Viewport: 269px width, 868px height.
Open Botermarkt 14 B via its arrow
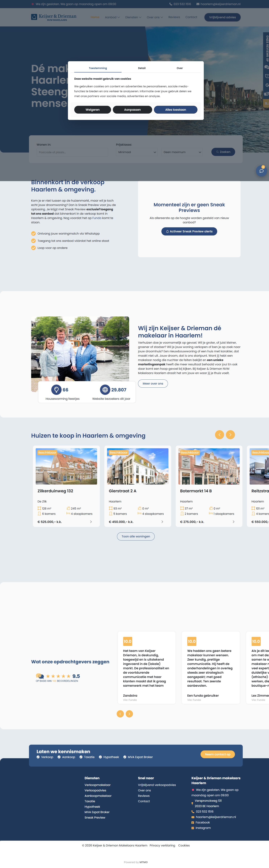click(234, 522)
